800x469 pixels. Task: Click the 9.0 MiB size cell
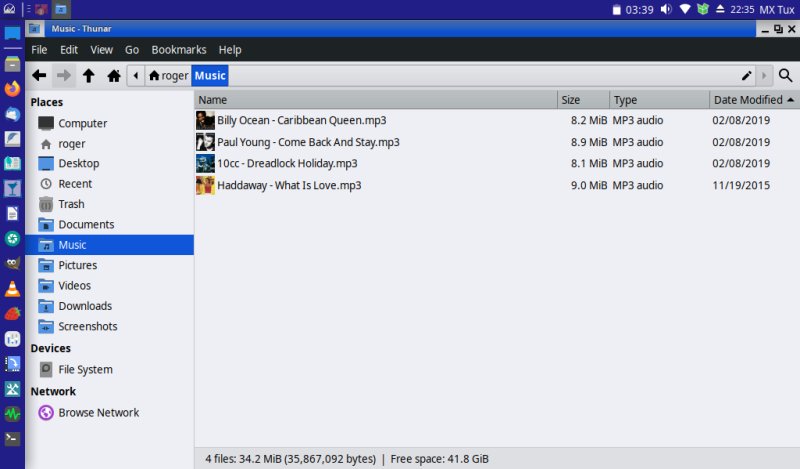point(589,185)
